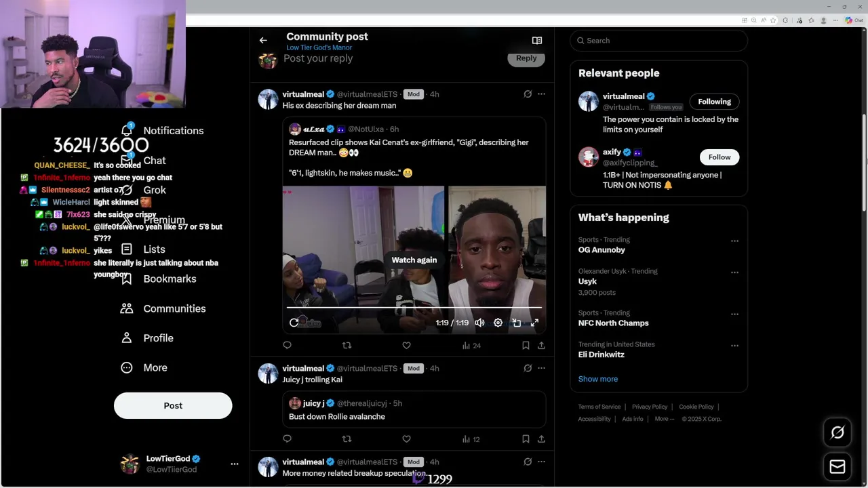Open Eli Drinkwitz trending topic
The height and width of the screenshot is (488, 868).
point(601,354)
